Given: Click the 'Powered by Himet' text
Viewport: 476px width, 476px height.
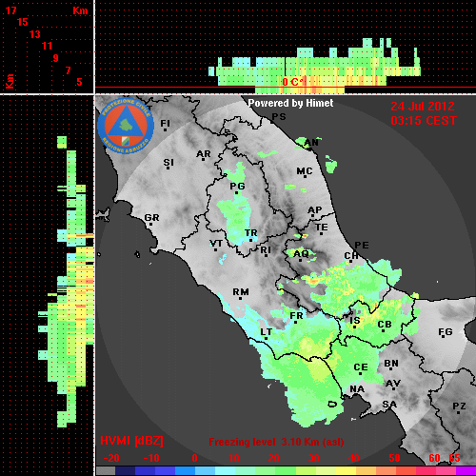Looking at the screenshot, I should coord(290,103).
